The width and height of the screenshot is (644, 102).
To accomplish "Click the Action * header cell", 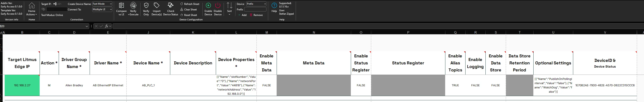I will (49, 63).
